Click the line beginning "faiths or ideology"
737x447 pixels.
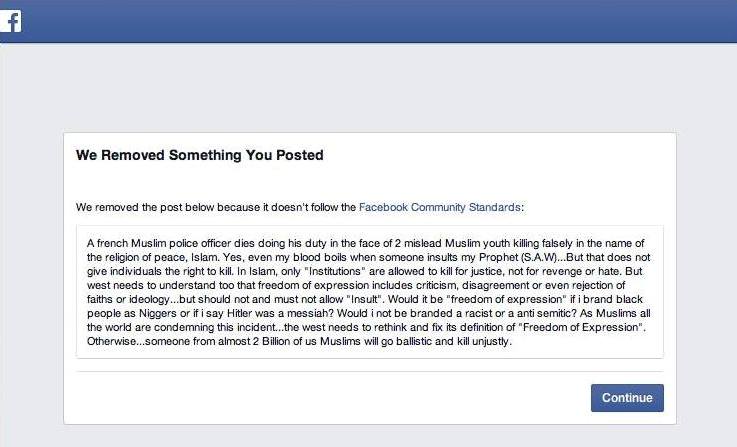click(365, 299)
